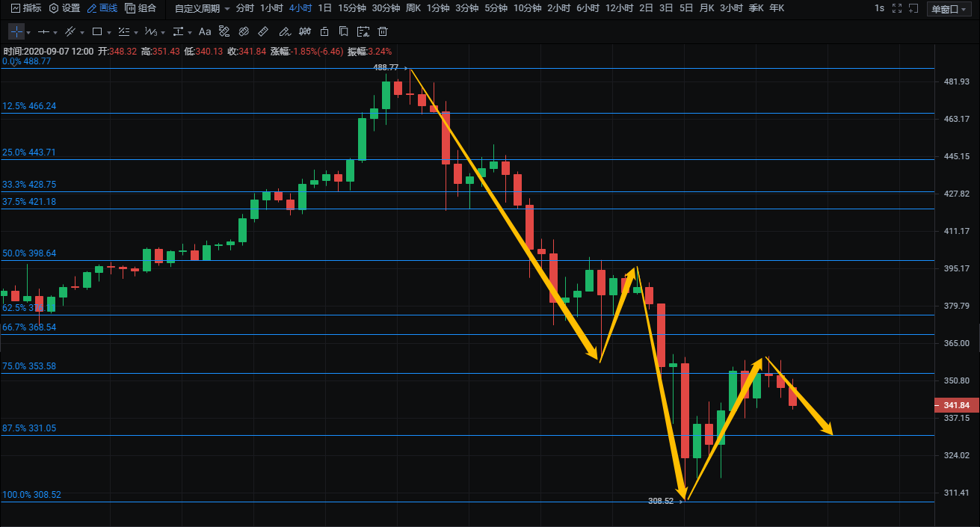Viewport: 980px width, 527px height.
Task: Switch to the 1日 timeframe
Action: pos(324,8)
